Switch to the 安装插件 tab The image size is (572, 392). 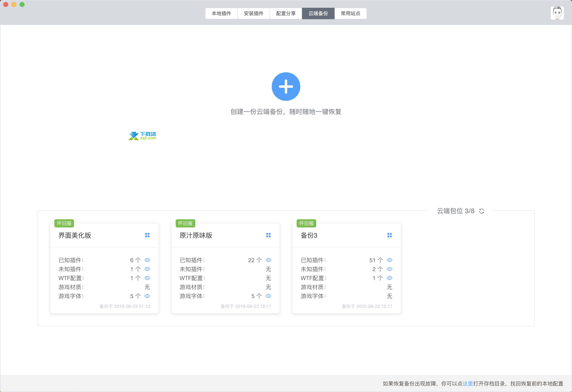[x=254, y=13]
